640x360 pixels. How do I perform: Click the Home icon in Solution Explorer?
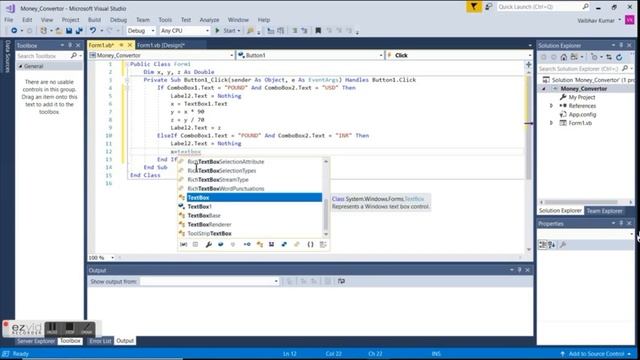[x=564, y=58]
